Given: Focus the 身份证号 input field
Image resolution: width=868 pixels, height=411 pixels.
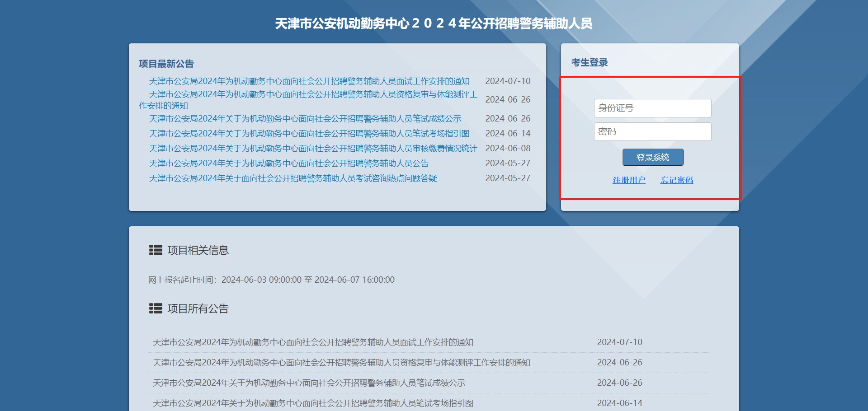Looking at the screenshot, I should pyautogui.click(x=652, y=108).
